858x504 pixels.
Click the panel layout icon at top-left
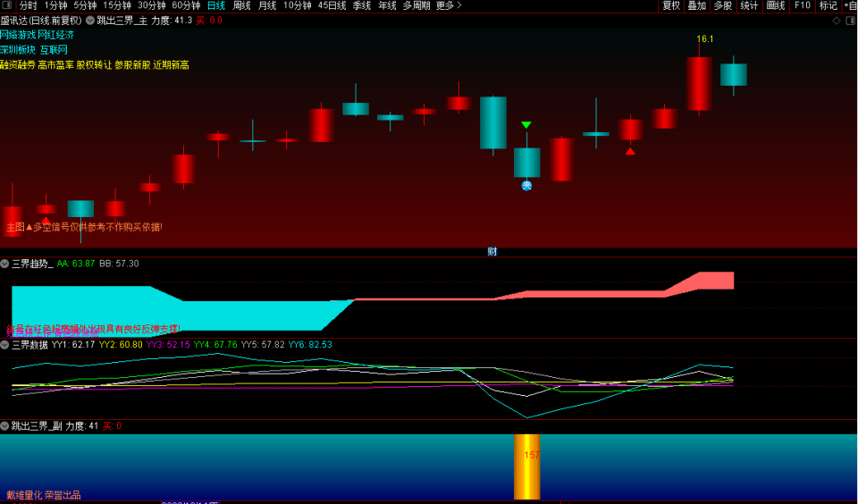coord(7,5)
